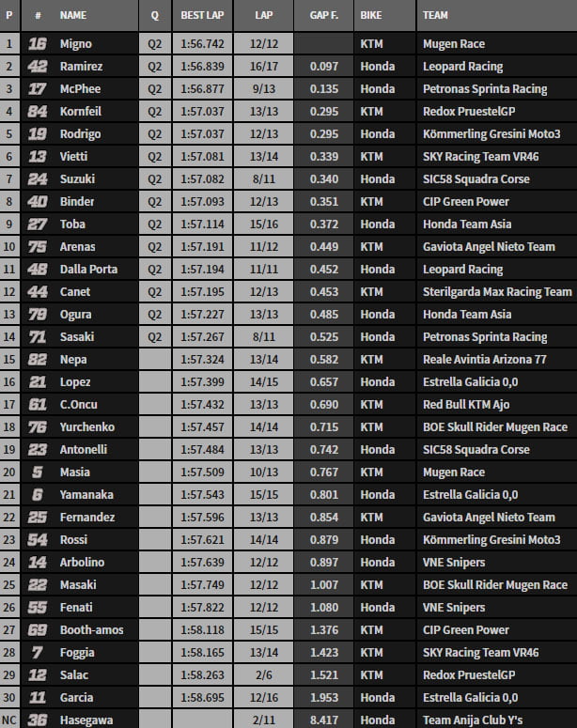Click the NAME column header
The image size is (577, 728).
(x=73, y=16)
